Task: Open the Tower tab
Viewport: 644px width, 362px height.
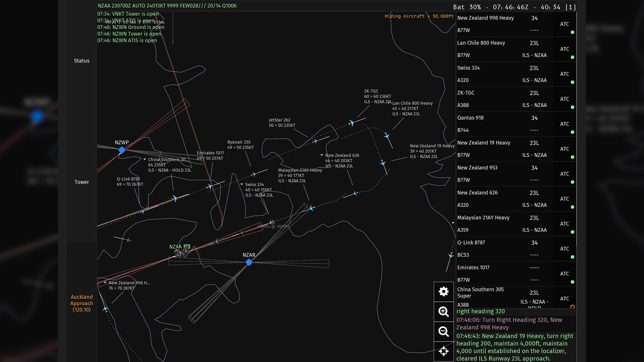Action: [82, 182]
